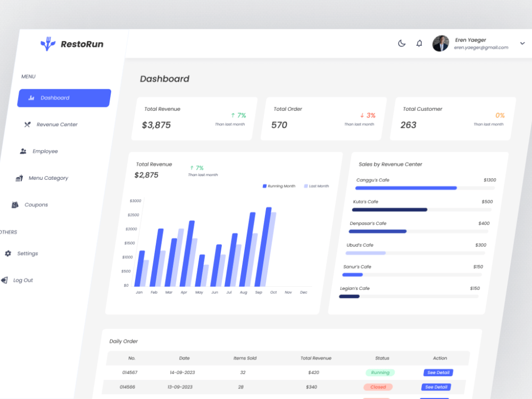
Task: Click the Daily Order heading
Action: tap(124, 342)
